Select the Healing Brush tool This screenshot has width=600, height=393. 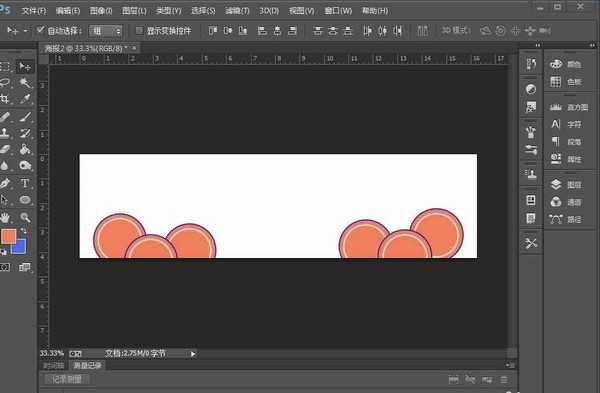(5, 116)
